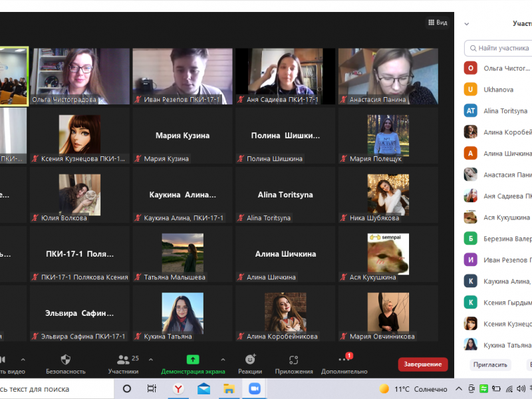Click the red Завершение end button
Screen dimensions: 532x399
tap(422, 364)
